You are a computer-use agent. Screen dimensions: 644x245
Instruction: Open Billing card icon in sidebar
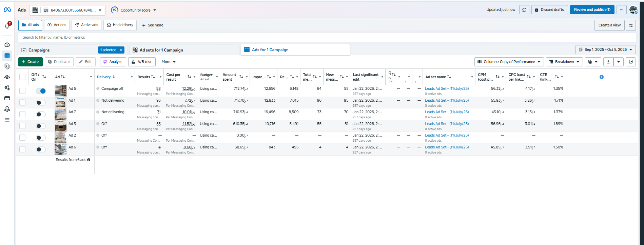(x=7, y=98)
